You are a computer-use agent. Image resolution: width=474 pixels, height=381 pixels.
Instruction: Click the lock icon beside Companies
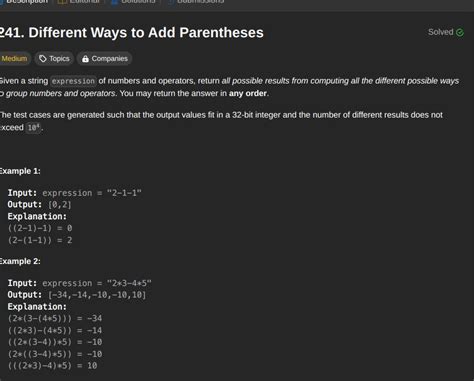click(x=85, y=59)
